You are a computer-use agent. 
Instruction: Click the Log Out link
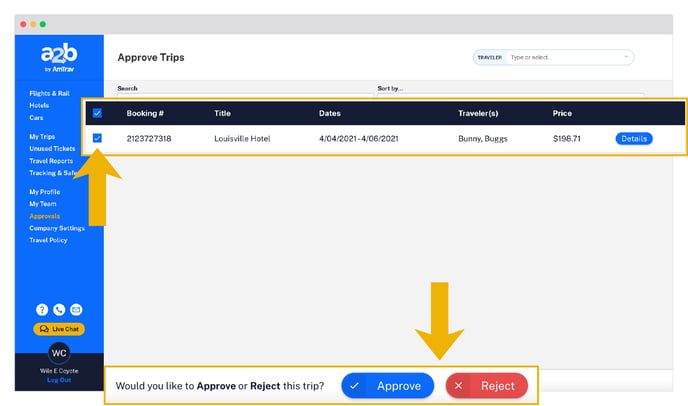pyautogui.click(x=59, y=380)
